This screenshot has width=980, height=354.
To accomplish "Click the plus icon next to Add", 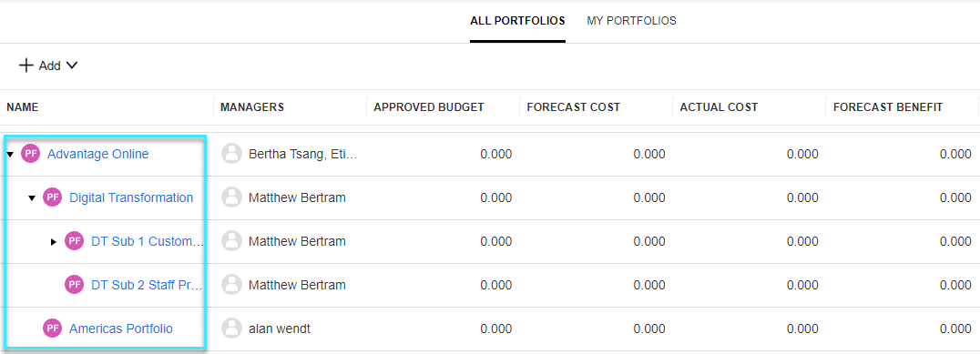I will (26, 66).
